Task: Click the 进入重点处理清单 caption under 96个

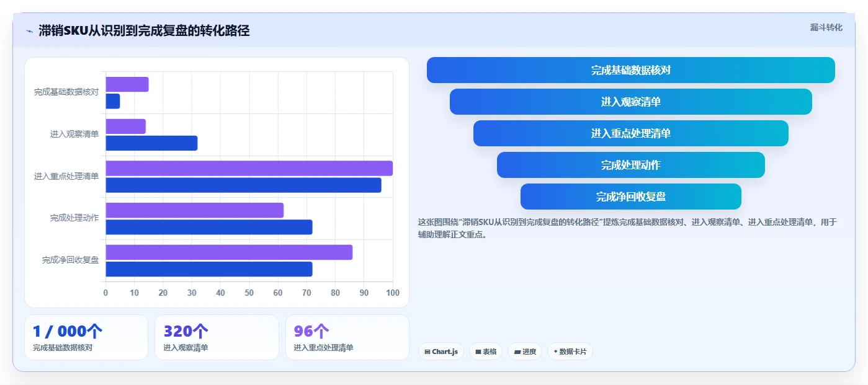Action: point(324,348)
